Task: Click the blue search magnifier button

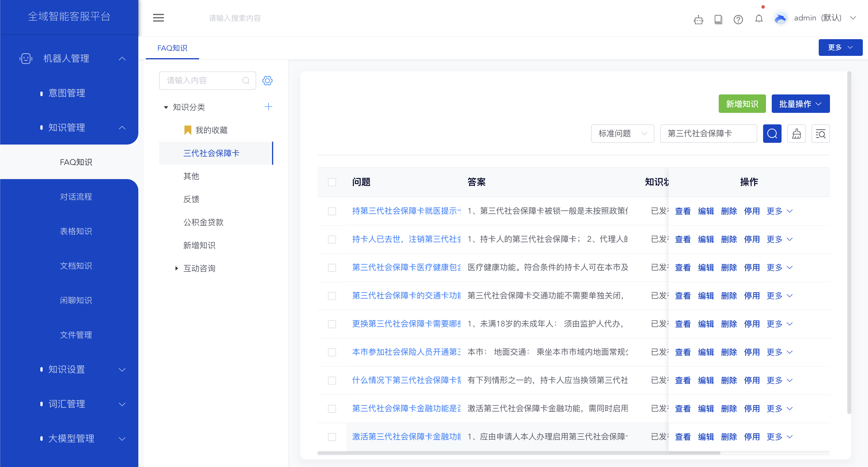Action: pyautogui.click(x=772, y=133)
